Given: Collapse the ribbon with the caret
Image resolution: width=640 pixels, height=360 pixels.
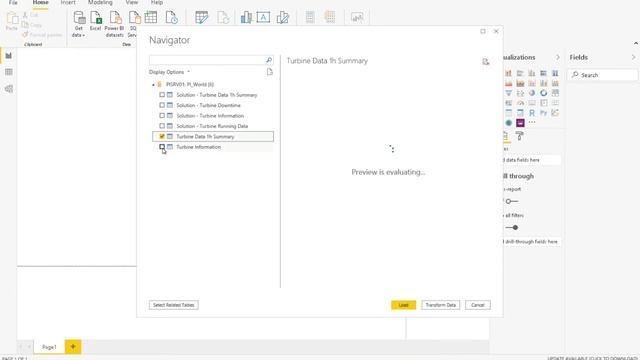Looking at the screenshot, I should click(x=636, y=43).
